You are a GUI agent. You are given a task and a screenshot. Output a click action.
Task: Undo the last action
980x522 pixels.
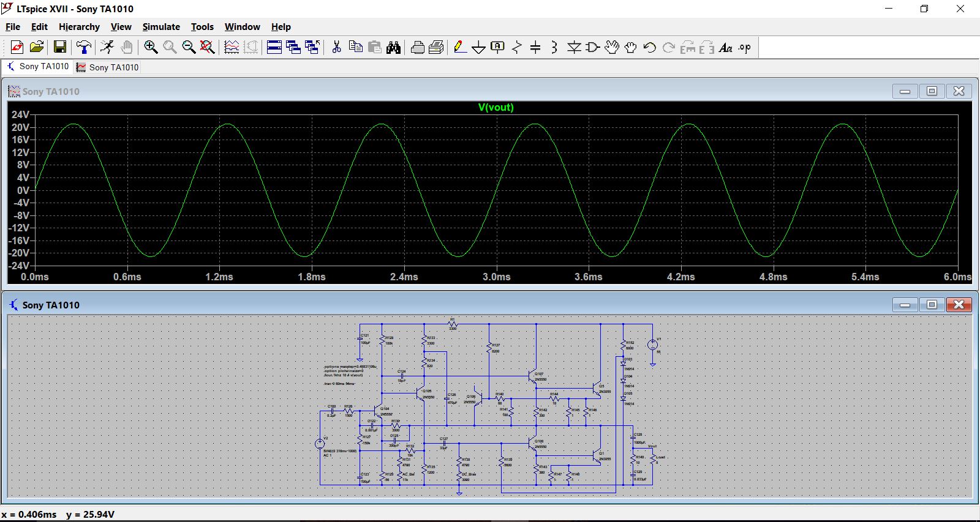tap(650, 47)
